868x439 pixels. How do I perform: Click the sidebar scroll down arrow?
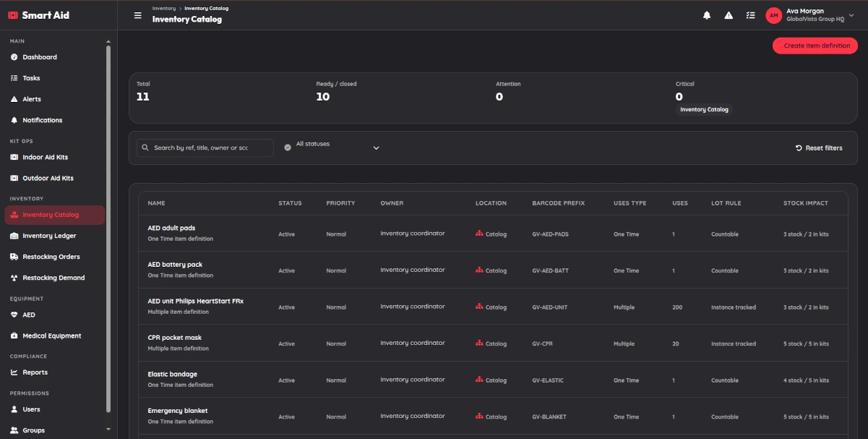[108, 430]
